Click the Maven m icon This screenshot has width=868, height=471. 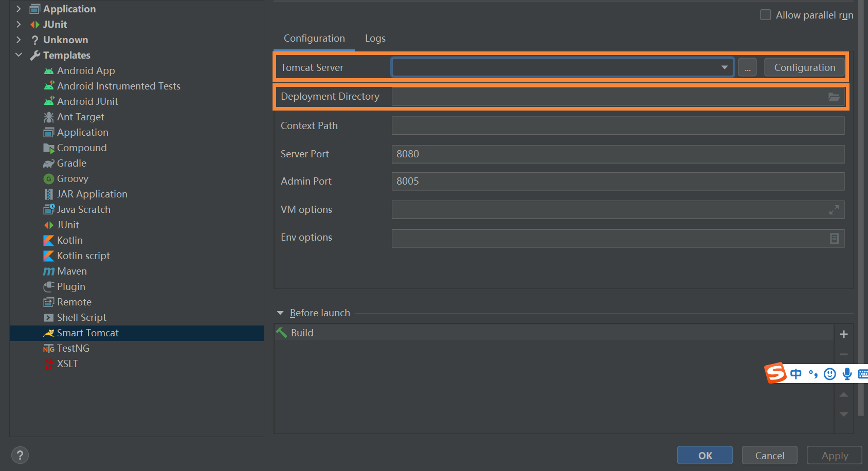pos(49,271)
